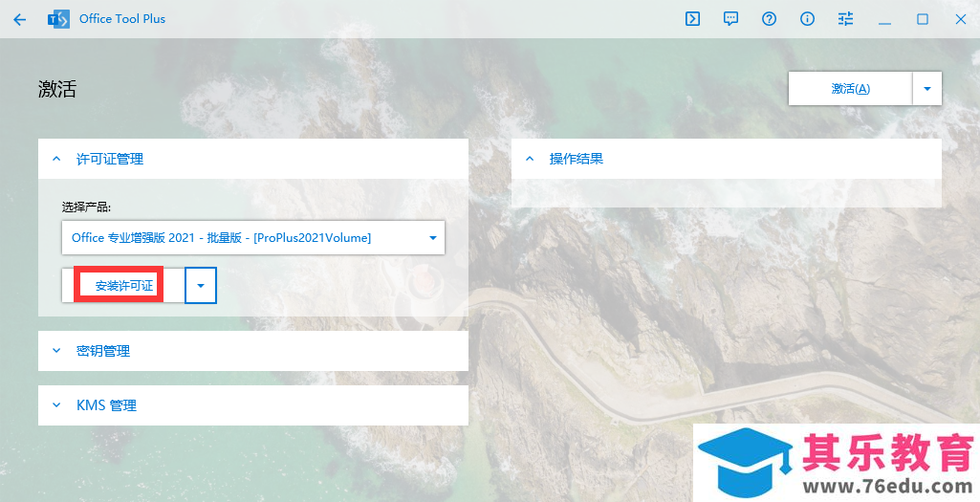Open the settings sliders icon
The width and height of the screenshot is (980, 502).
click(x=845, y=19)
